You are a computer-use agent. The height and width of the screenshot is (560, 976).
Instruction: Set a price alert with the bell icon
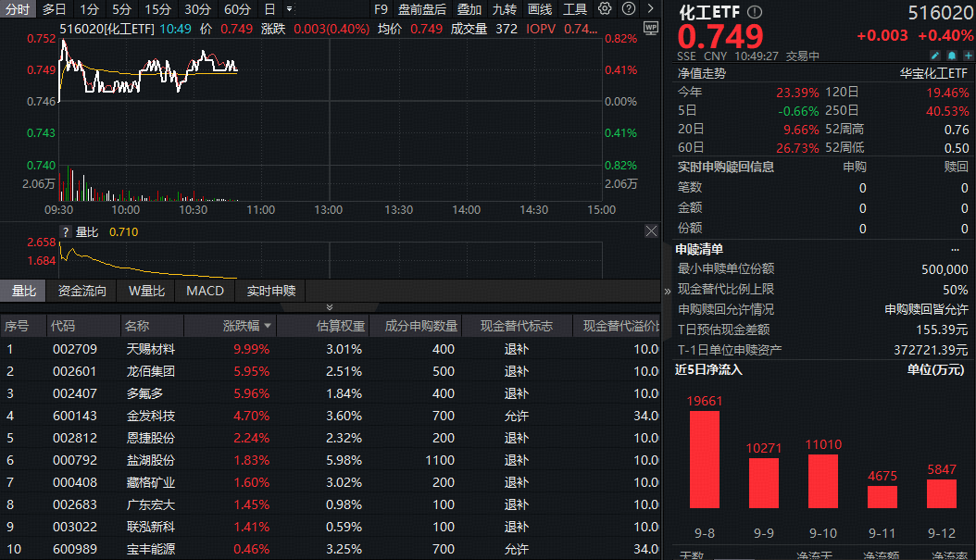click(951, 56)
